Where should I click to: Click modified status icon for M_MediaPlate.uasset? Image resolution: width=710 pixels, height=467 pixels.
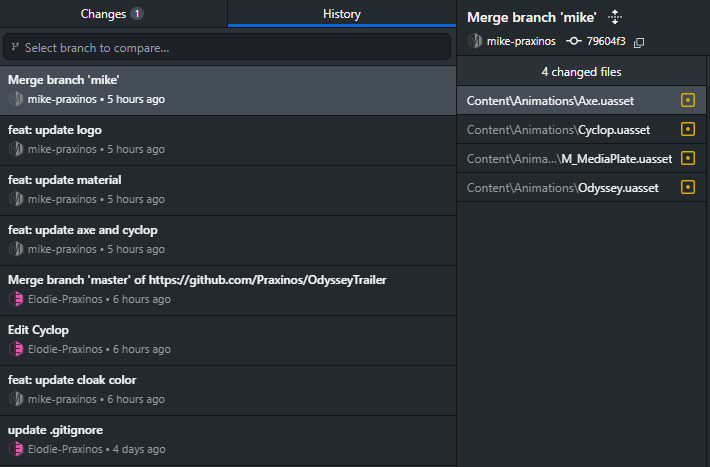(x=687, y=159)
